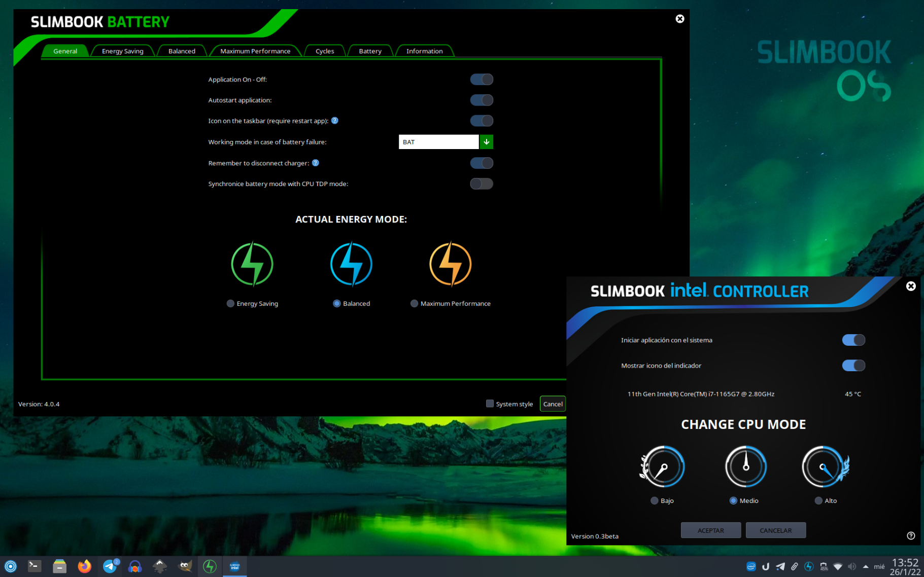The height and width of the screenshot is (577, 924).
Task: Launch Inkscape from the taskbar
Action: pyautogui.click(x=160, y=566)
